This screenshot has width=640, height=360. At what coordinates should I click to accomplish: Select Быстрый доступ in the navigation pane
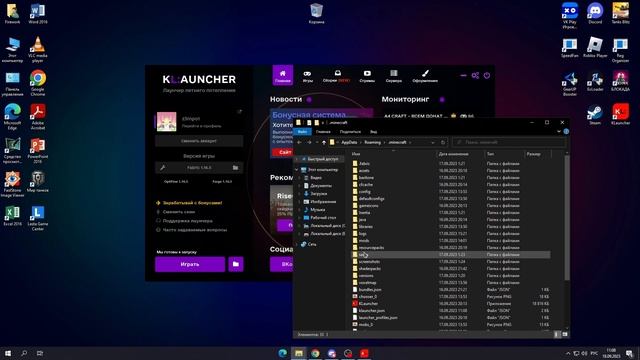[x=322, y=159]
